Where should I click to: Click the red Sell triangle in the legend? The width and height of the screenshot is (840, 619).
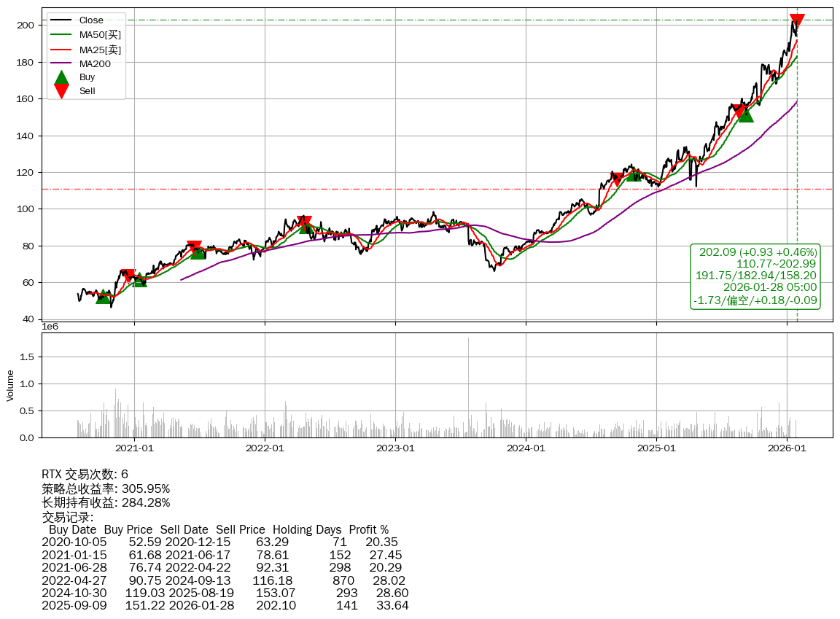click(x=62, y=91)
